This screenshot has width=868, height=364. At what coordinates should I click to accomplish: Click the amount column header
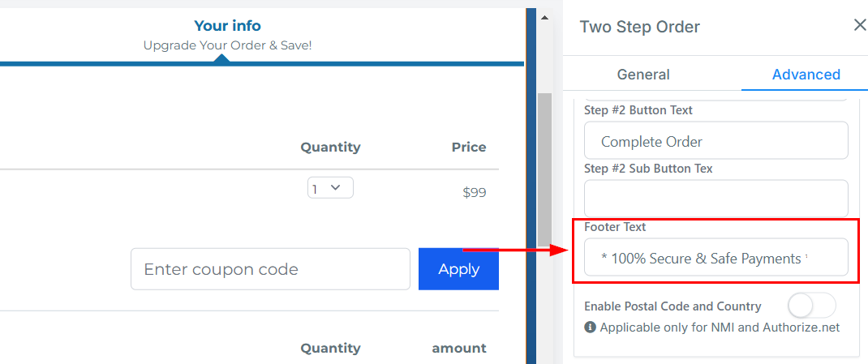[x=459, y=349]
